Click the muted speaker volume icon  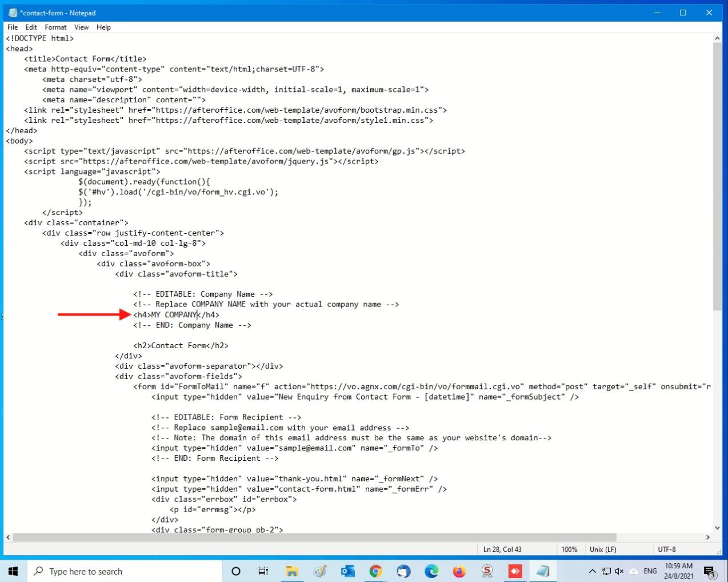(619, 571)
